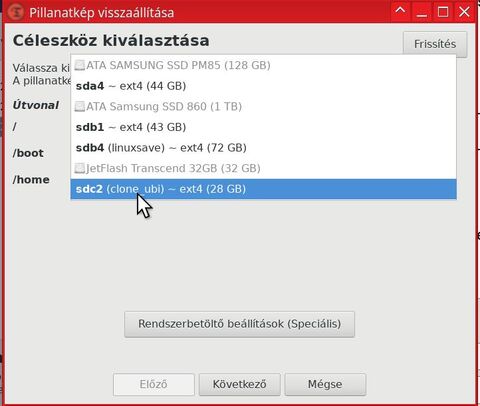Choose sdb1 ext4 (43 GB) entry
The image size is (480, 406).
point(263,127)
